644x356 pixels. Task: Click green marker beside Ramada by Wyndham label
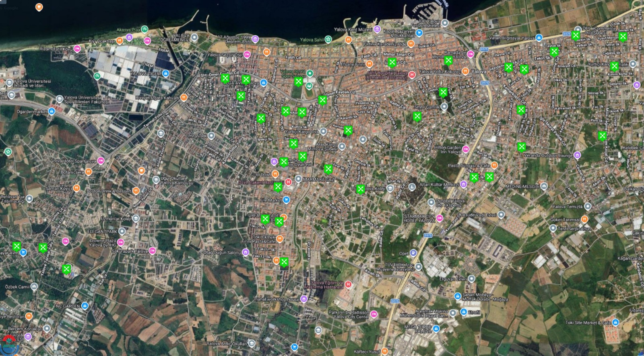(448, 61)
